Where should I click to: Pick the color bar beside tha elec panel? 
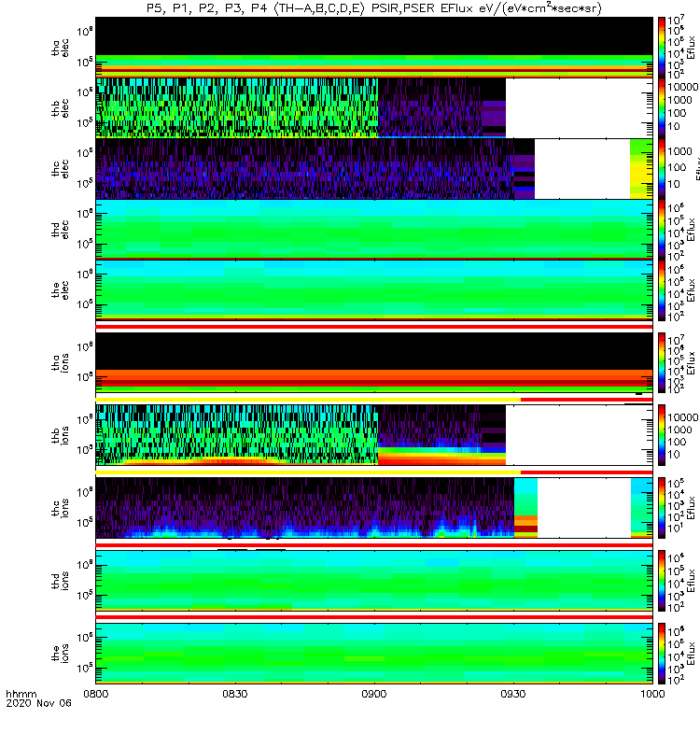tap(662, 48)
